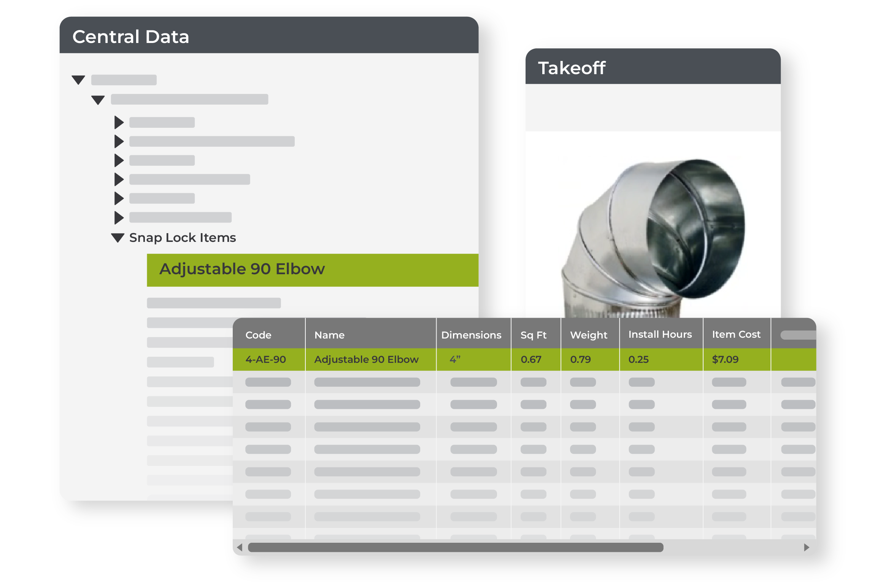Select Adjustable 90 Elbow in Central Data
The height and width of the screenshot is (588, 872).
(x=312, y=270)
